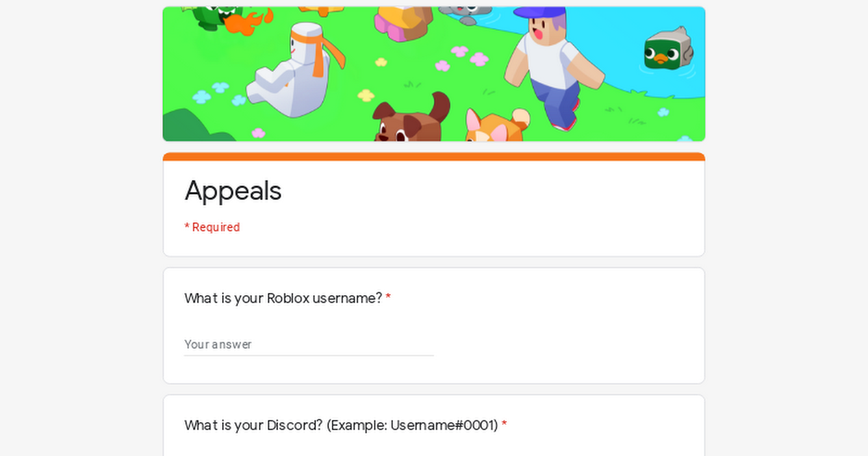
Task: Click the orange accent bar above Appeals
Action: (434, 156)
